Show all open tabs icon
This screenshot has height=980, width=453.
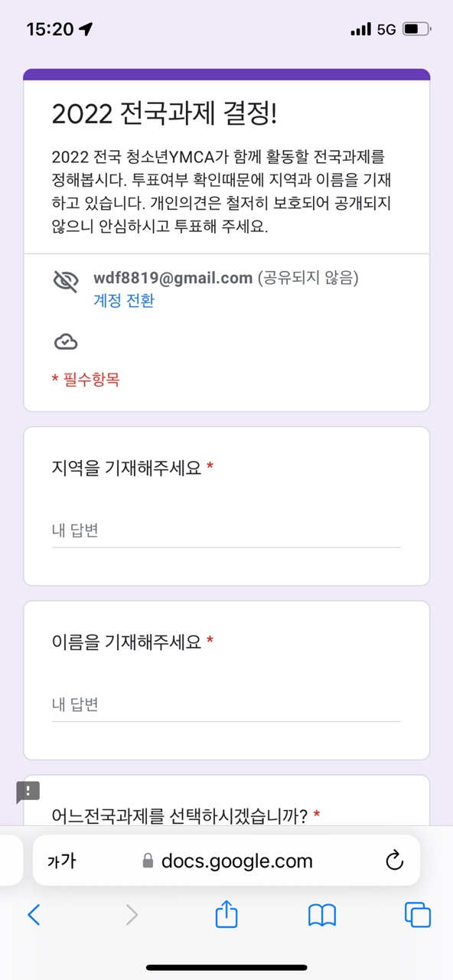click(418, 914)
